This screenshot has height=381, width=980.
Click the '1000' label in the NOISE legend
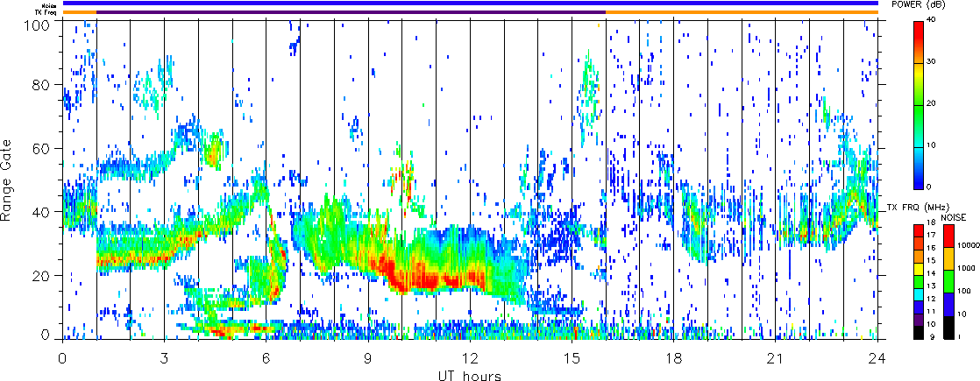966,266
